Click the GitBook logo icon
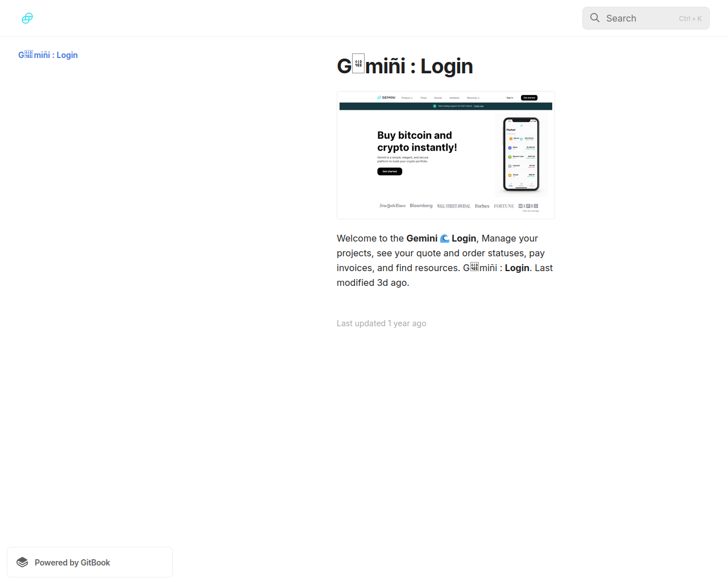Image resolution: width=728 pixels, height=582 pixels. [x=22, y=562]
